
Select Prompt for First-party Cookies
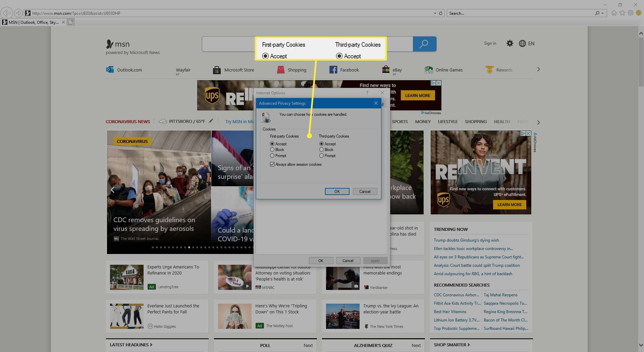[272, 156]
